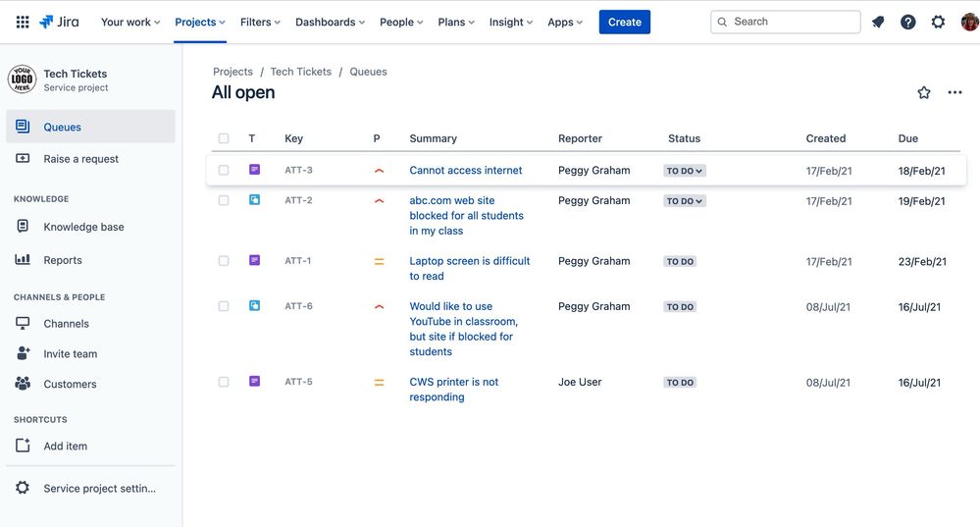Check the box for ticket ATT-1
This screenshot has width=980, height=527.
point(224,261)
